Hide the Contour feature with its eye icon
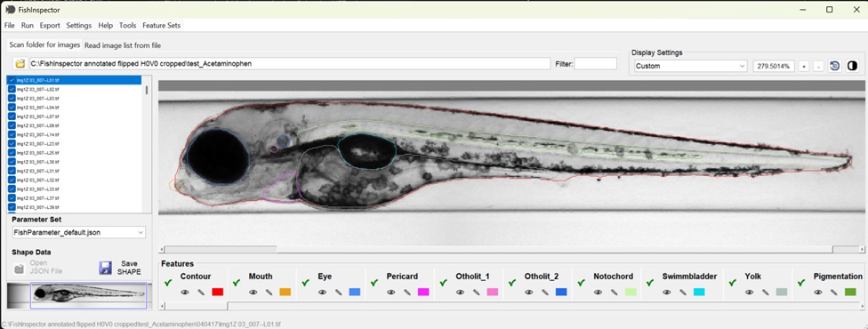This screenshot has height=329, width=868. (x=185, y=292)
